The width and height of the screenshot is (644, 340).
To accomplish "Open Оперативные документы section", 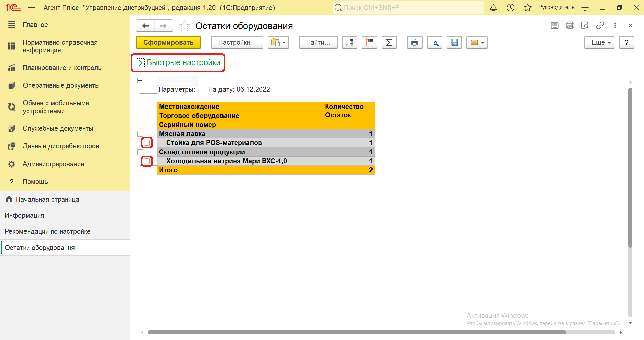I will click(x=65, y=85).
